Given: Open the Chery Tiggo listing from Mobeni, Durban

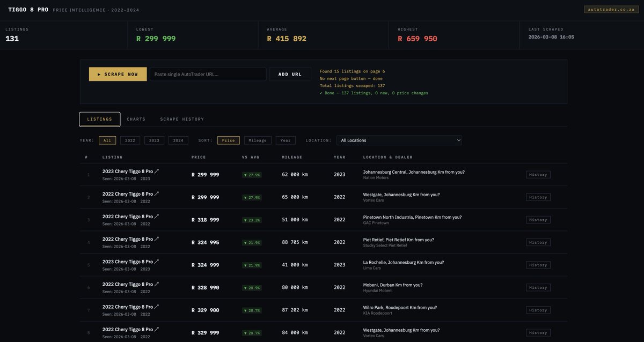Looking at the screenshot, I should [128, 284].
